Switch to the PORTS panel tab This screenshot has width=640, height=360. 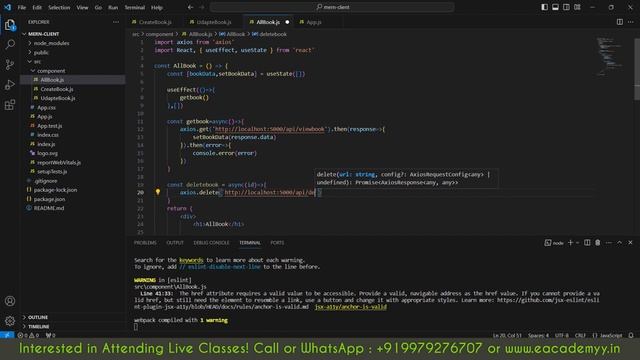pos(277,242)
